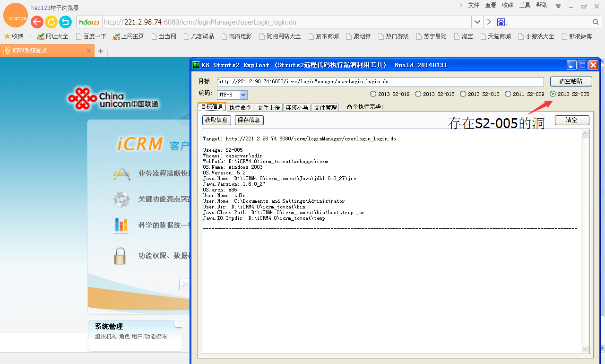Open the 帮助 menu
This screenshot has height=364, width=605.
click(x=542, y=5)
